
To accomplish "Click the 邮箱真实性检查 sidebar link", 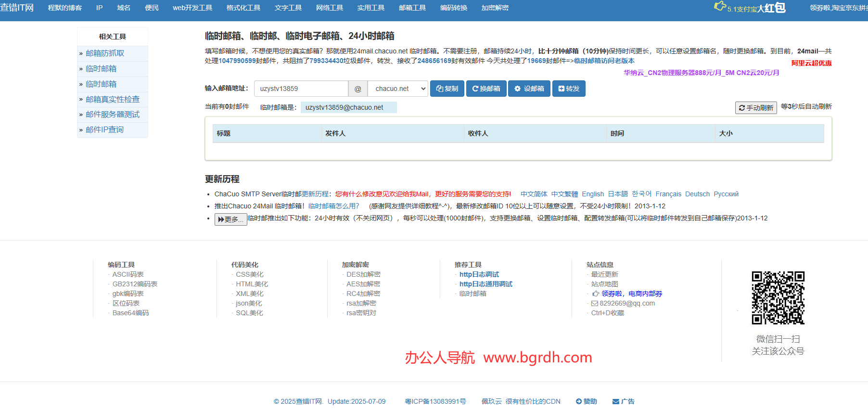I will click(113, 99).
